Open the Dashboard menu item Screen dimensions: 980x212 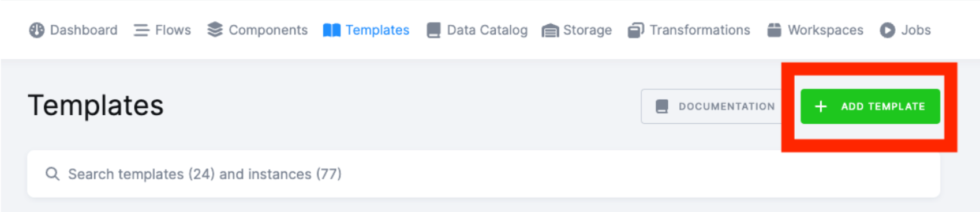coord(73,30)
